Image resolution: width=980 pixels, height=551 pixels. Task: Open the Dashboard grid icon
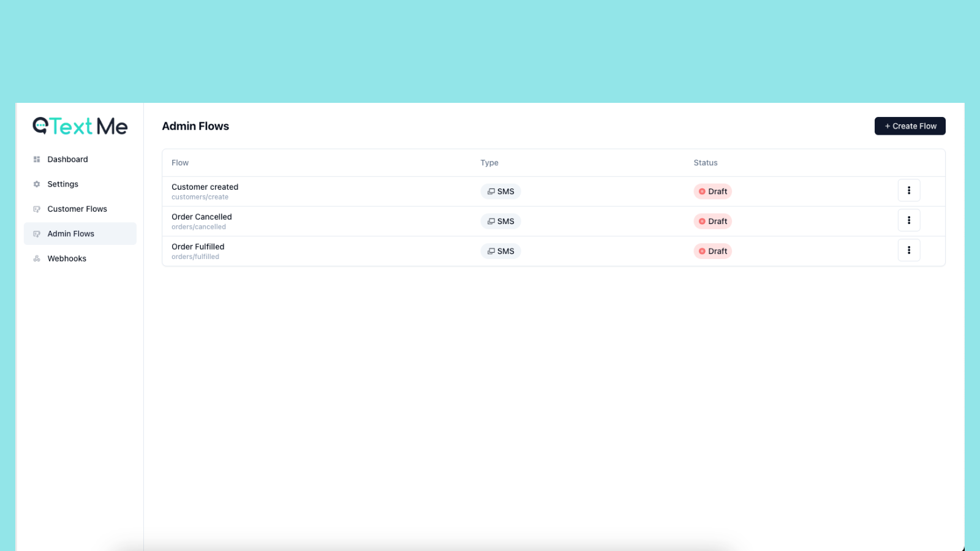coord(37,159)
